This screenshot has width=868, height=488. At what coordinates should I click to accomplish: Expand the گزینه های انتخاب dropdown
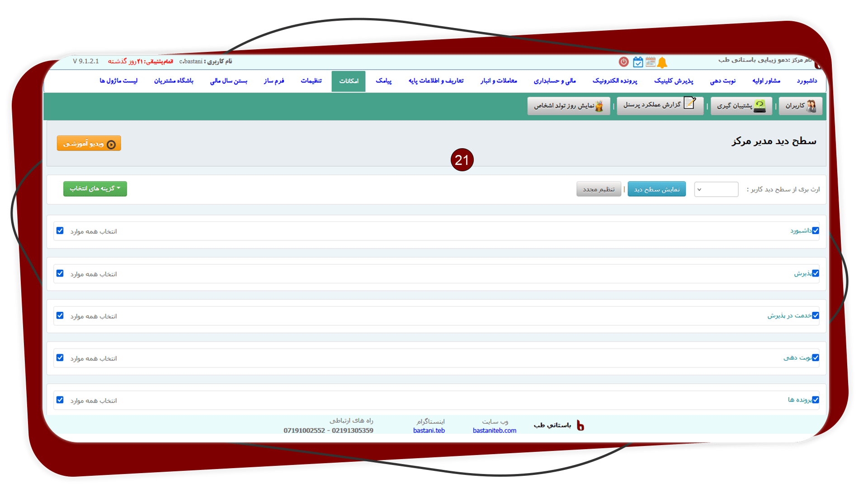pyautogui.click(x=95, y=188)
